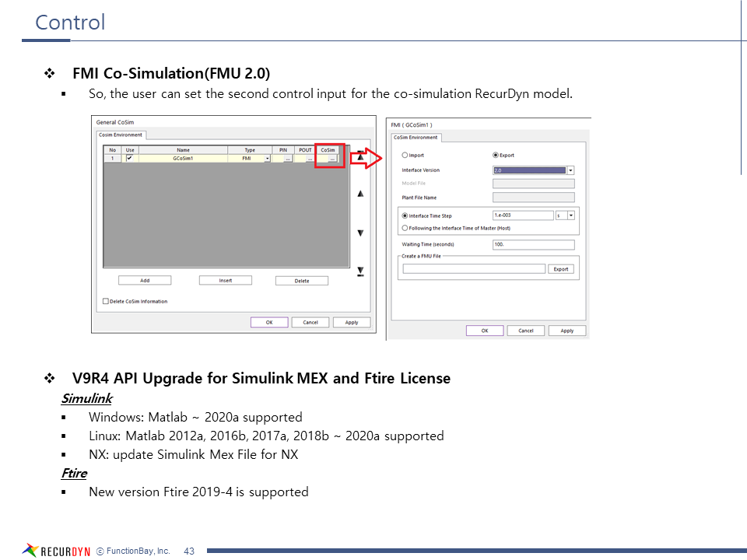Move row down with the down arrow
Image resolution: width=747 pixels, height=560 pixels.
coord(360,233)
